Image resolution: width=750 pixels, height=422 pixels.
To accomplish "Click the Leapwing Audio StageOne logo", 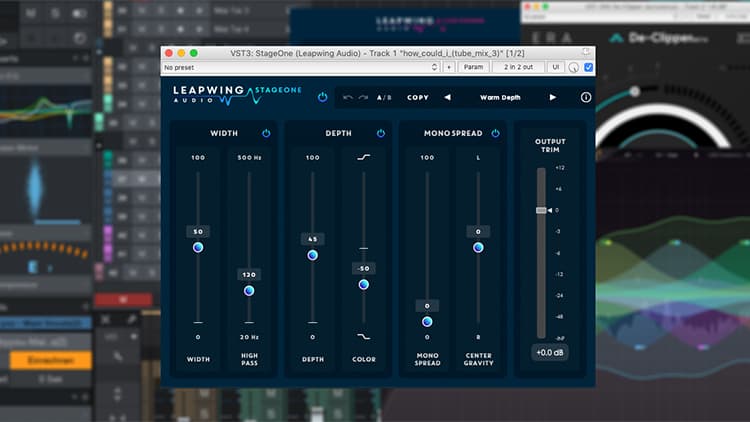I will pos(237,95).
